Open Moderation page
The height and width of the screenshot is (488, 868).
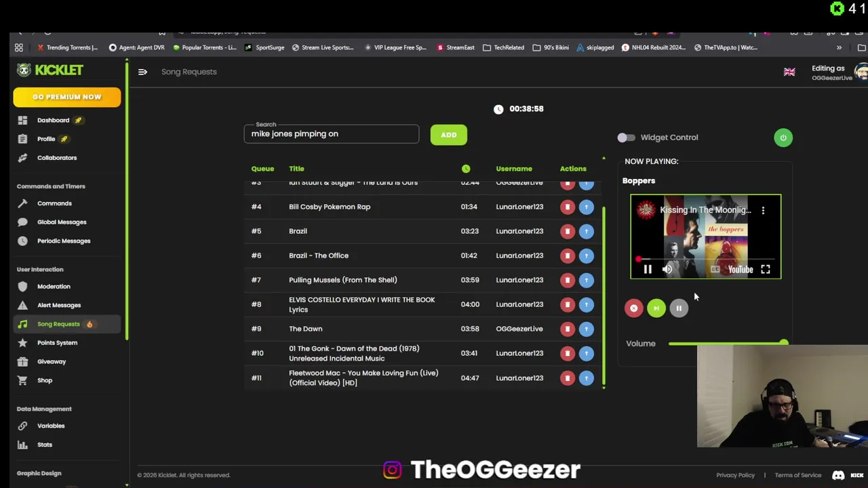point(54,287)
